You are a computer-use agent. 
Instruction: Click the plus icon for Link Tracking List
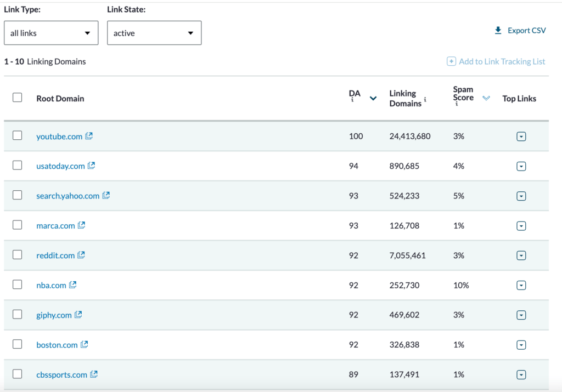click(x=451, y=61)
